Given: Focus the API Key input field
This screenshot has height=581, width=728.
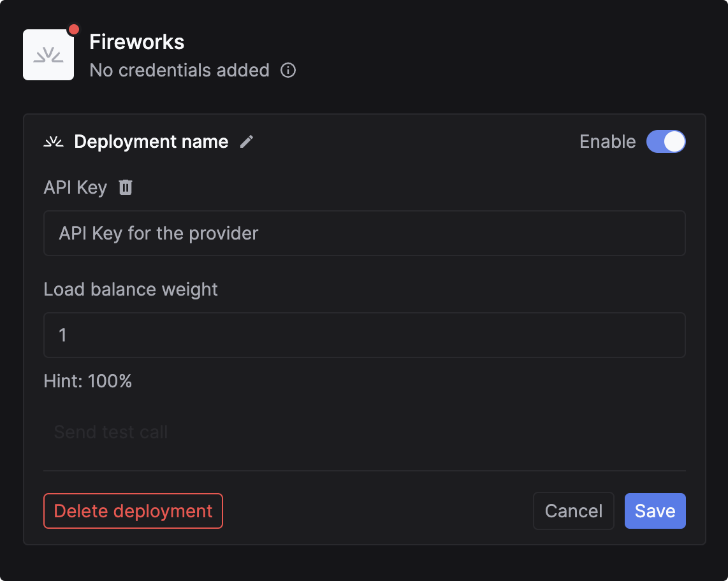Looking at the screenshot, I should point(364,233).
